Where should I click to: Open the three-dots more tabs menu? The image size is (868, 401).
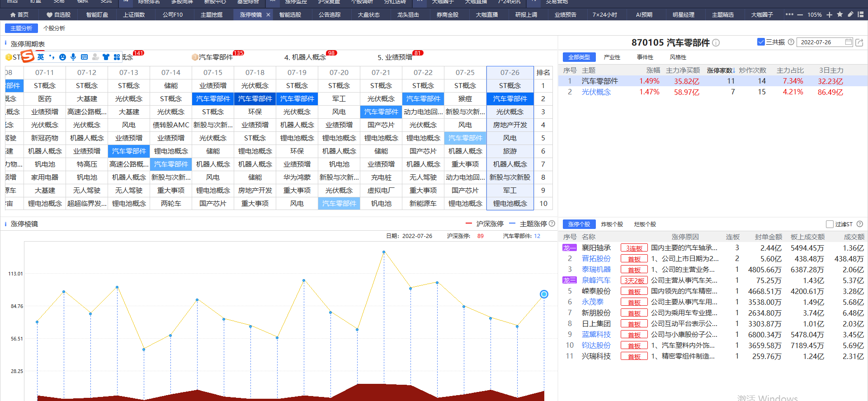click(x=789, y=14)
